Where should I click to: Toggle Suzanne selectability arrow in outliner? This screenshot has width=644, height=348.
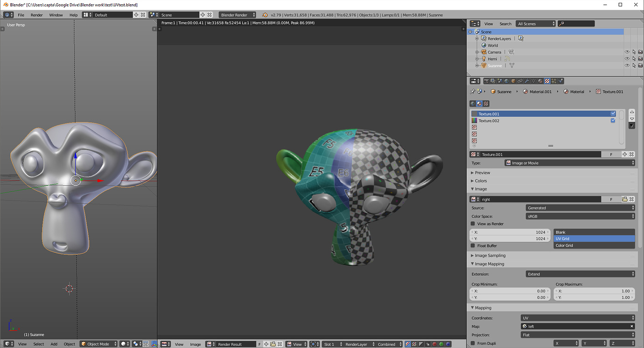click(634, 66)
